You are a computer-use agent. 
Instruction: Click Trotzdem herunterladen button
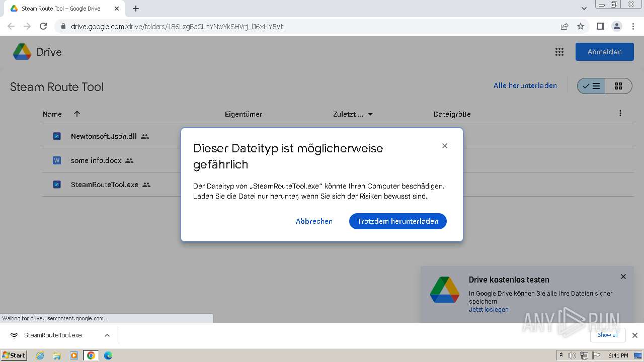tap(397, 221)
